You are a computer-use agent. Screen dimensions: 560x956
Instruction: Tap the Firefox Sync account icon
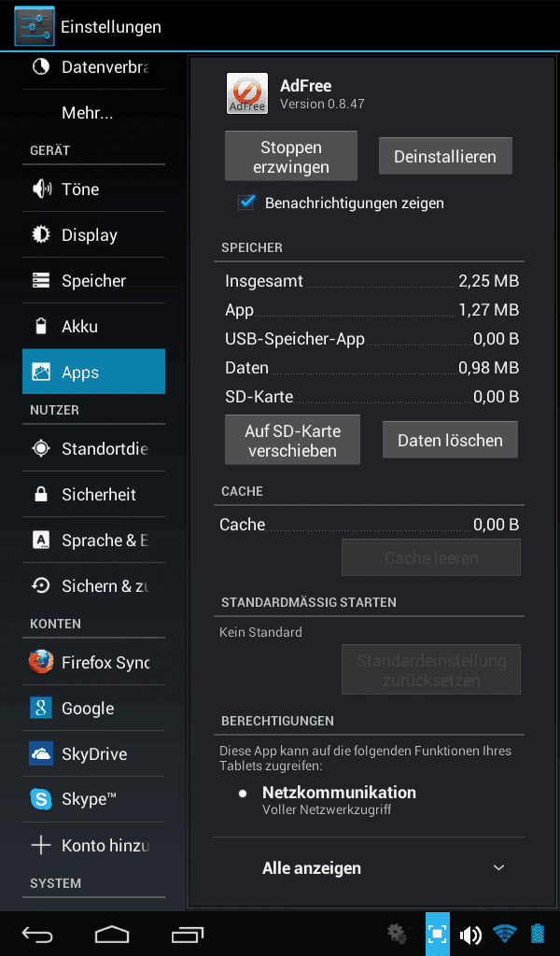point(41,662)
